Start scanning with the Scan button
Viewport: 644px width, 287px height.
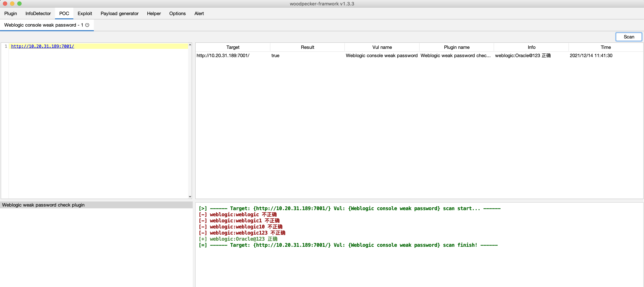tap(629, 37)
